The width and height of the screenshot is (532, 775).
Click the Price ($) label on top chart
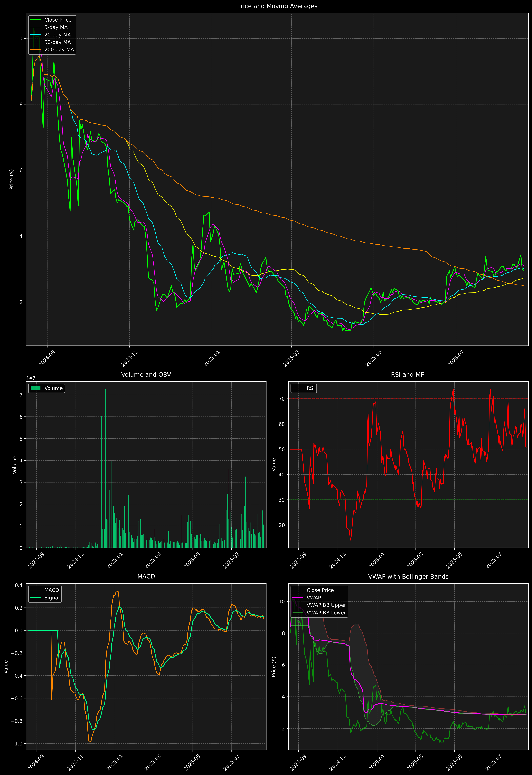(x=12, y=179)
